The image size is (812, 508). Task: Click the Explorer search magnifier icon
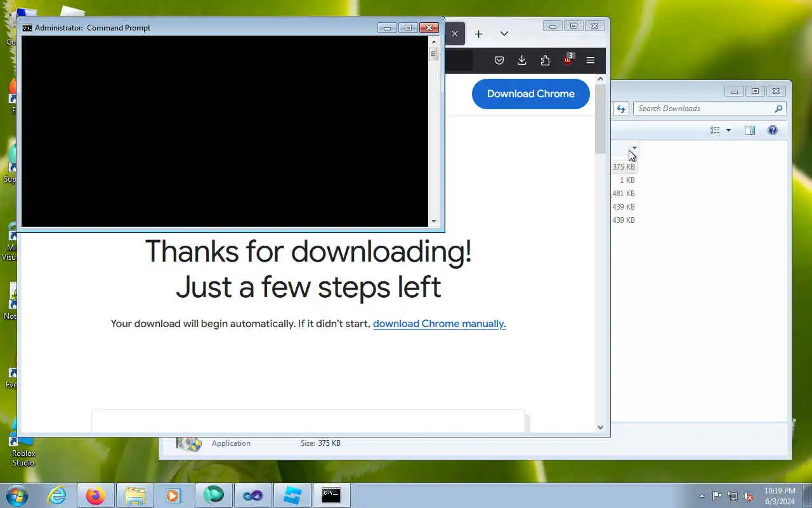coord(778,109)
